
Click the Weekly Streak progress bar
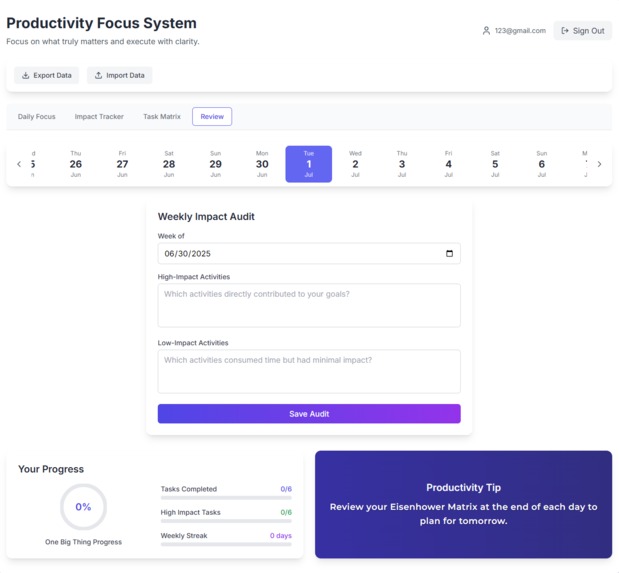[226, 544]
